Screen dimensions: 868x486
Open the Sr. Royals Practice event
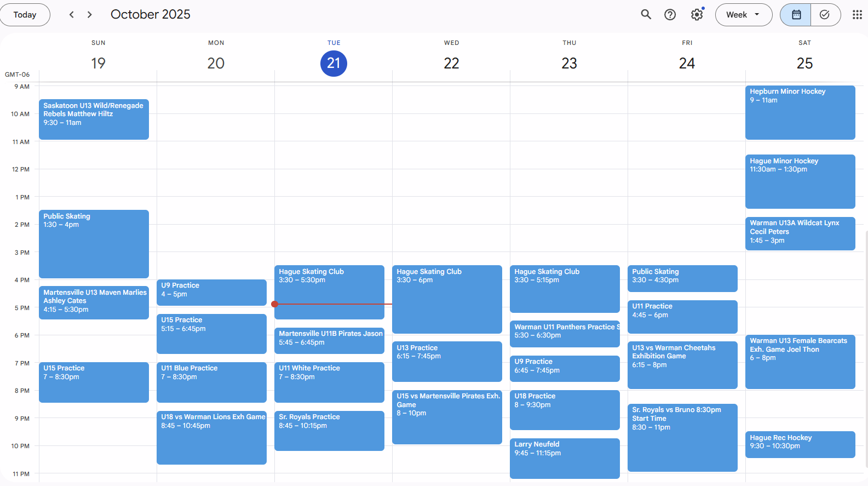(x=329, y=431)
